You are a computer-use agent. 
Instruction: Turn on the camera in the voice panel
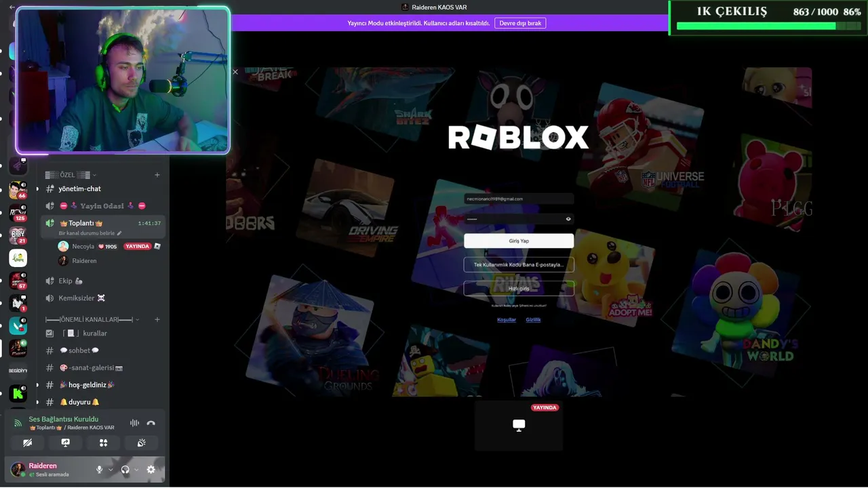pos(28,443)
